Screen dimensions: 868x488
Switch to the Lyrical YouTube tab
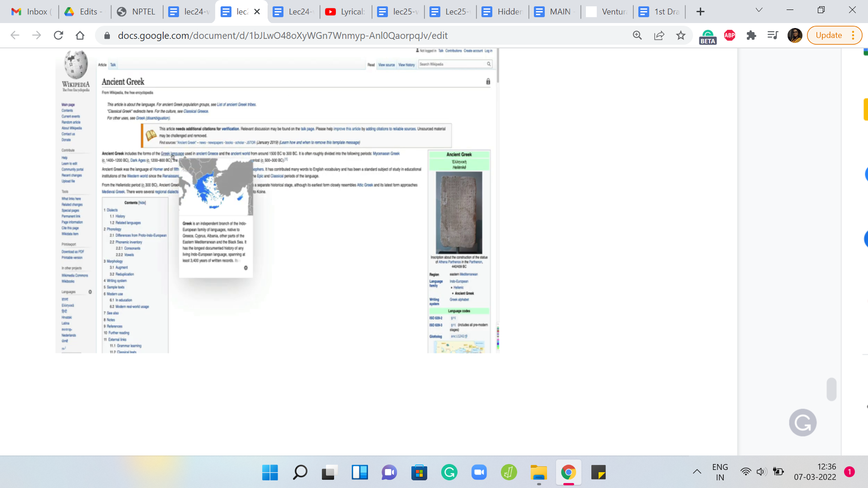pyautogui.click(x=345, y=12)
